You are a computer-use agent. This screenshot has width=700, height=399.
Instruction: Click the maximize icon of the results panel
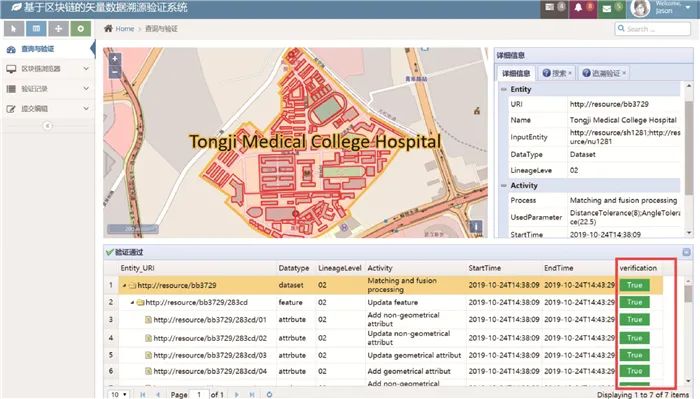click(x=686, y=252)
